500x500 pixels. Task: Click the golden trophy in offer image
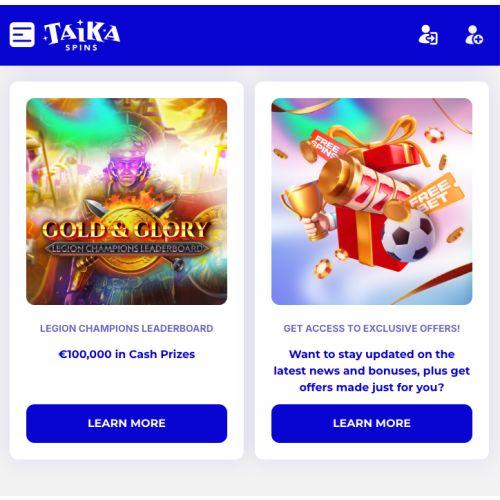pos(304,203)
